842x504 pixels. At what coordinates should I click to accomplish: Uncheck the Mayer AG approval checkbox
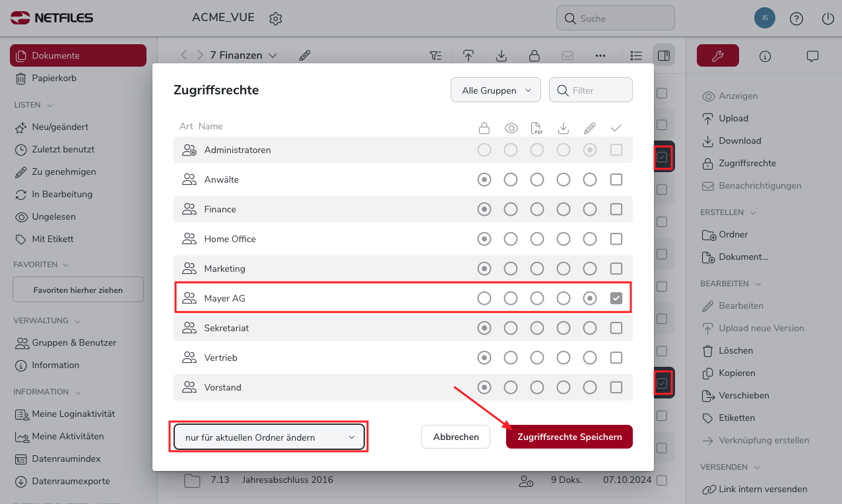click(x=616, y=298)
